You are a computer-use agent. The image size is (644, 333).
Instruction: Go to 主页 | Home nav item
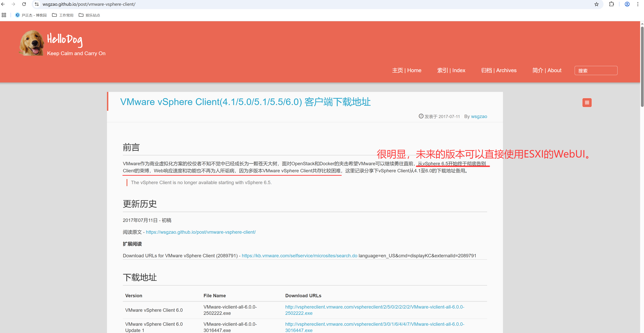(406, 70)
